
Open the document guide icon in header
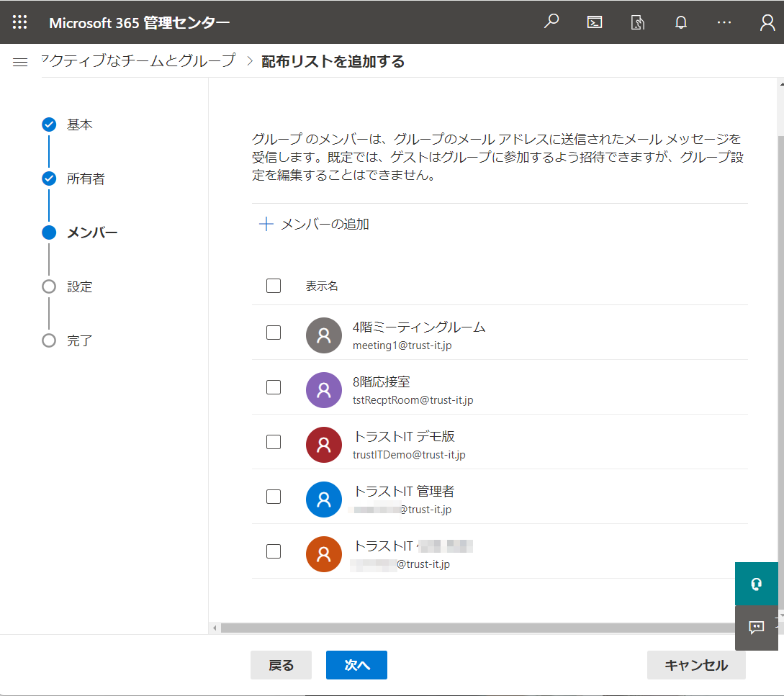(x=638, y=22)
